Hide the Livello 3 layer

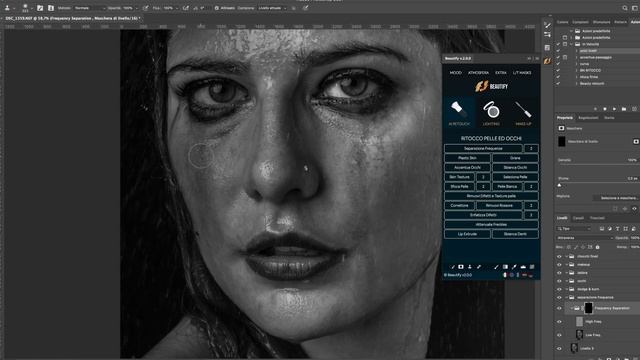click(x=559, y=348)
